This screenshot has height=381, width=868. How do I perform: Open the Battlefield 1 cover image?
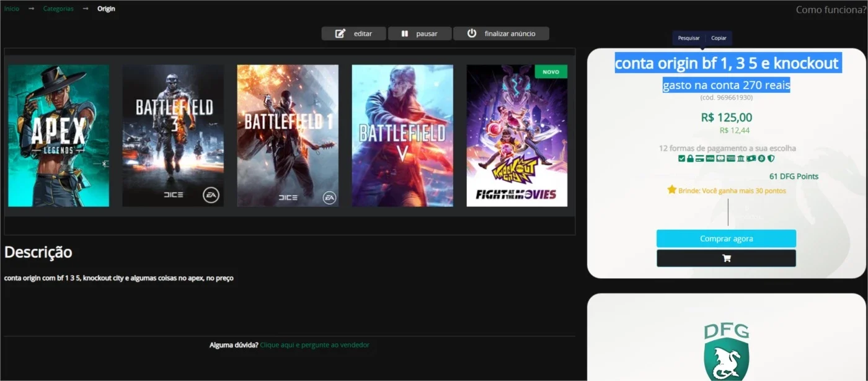coord(288,136)
